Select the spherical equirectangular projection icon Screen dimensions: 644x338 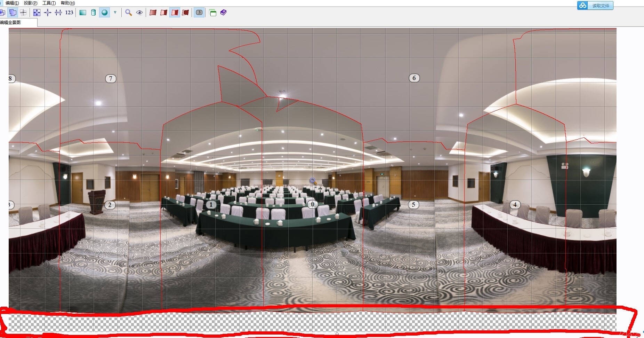(x=104, y=13)
